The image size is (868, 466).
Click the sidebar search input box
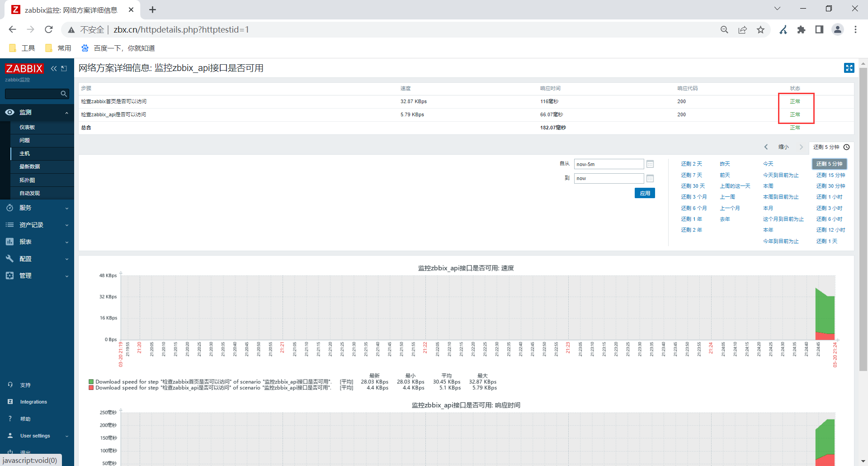click(33, 94)
